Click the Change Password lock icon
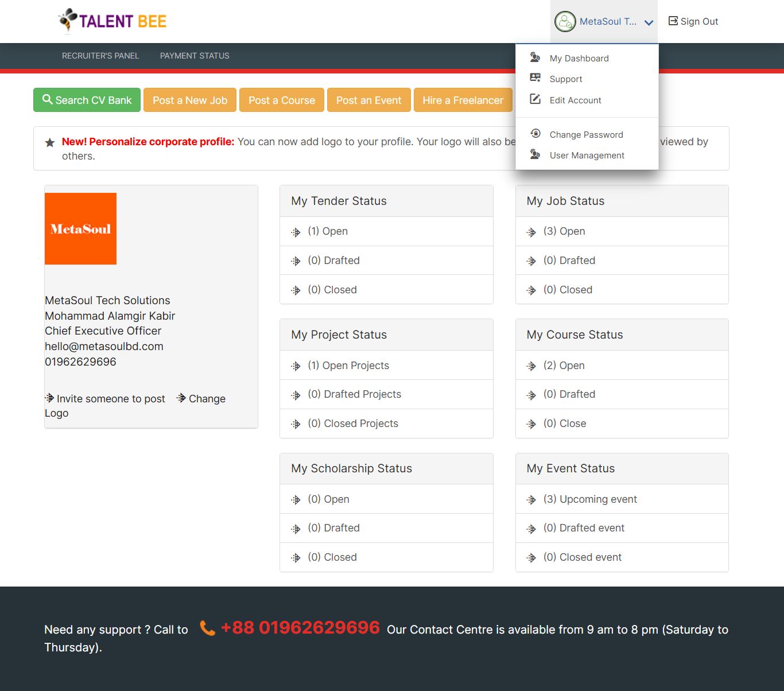784x691 pixels. point(535,133)
